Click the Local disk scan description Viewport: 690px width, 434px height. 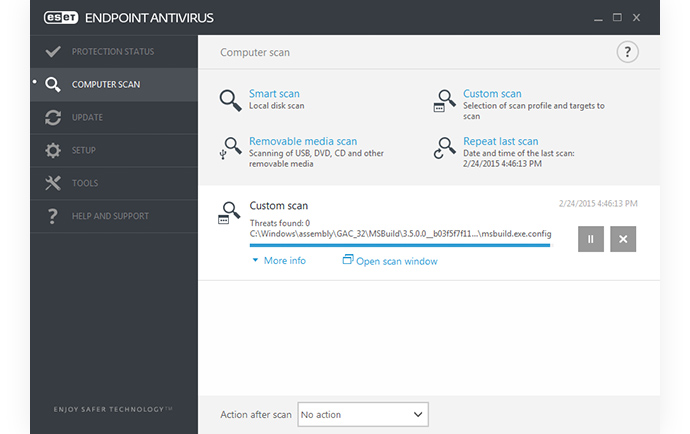click(x=276, y=106)
